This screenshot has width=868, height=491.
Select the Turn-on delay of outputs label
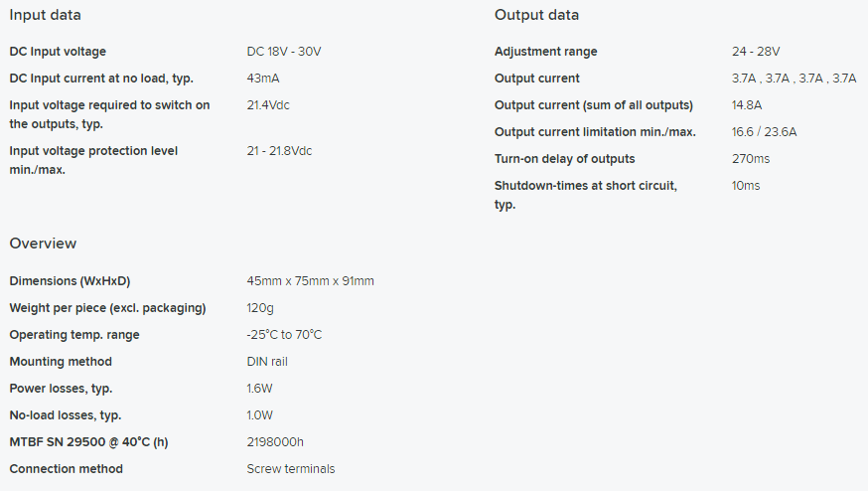click(564, 159)
